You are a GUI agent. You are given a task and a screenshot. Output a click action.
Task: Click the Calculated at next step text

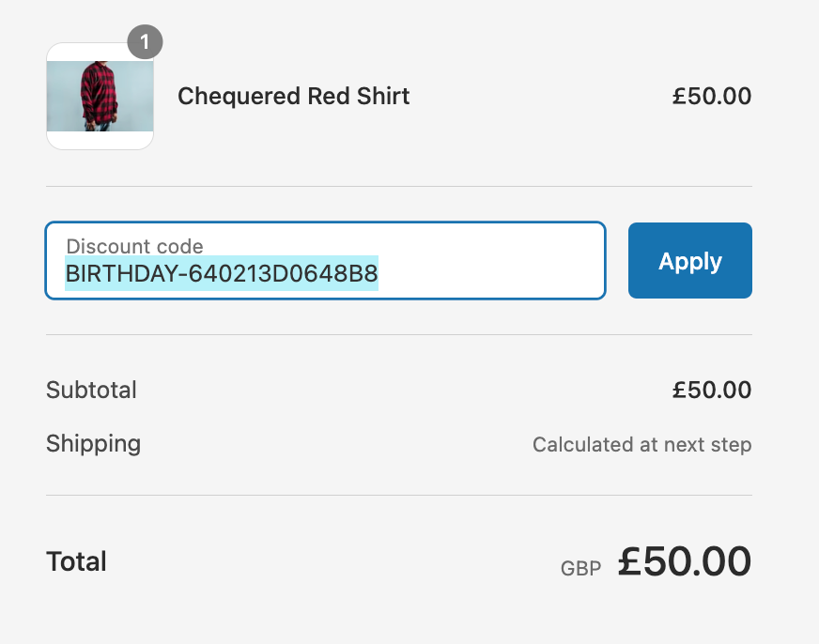tap(641, 445)
